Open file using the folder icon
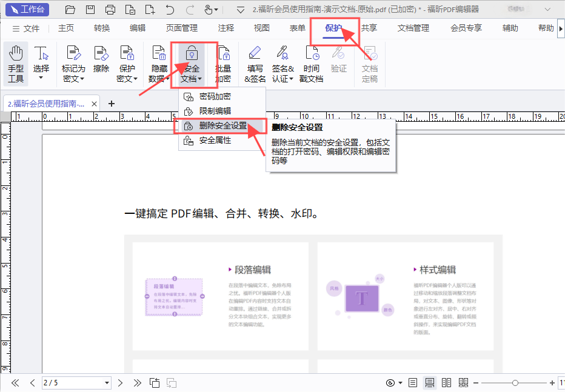 coord(70,10)
